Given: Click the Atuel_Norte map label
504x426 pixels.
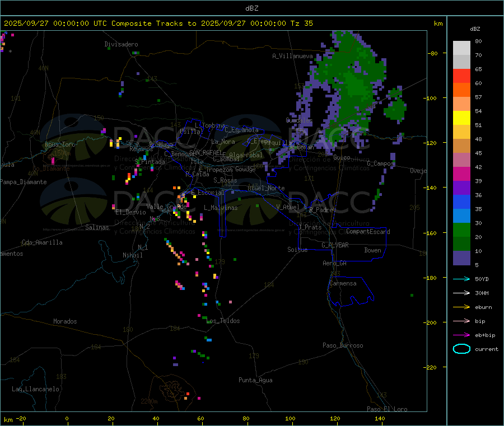Looking at the screenshot, I should click(x=266, y=188).
